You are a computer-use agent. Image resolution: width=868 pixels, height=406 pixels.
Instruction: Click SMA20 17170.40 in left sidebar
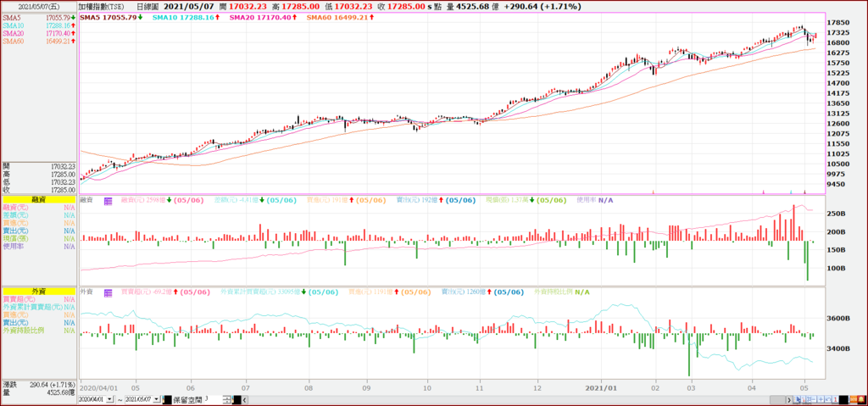(39, 33)
